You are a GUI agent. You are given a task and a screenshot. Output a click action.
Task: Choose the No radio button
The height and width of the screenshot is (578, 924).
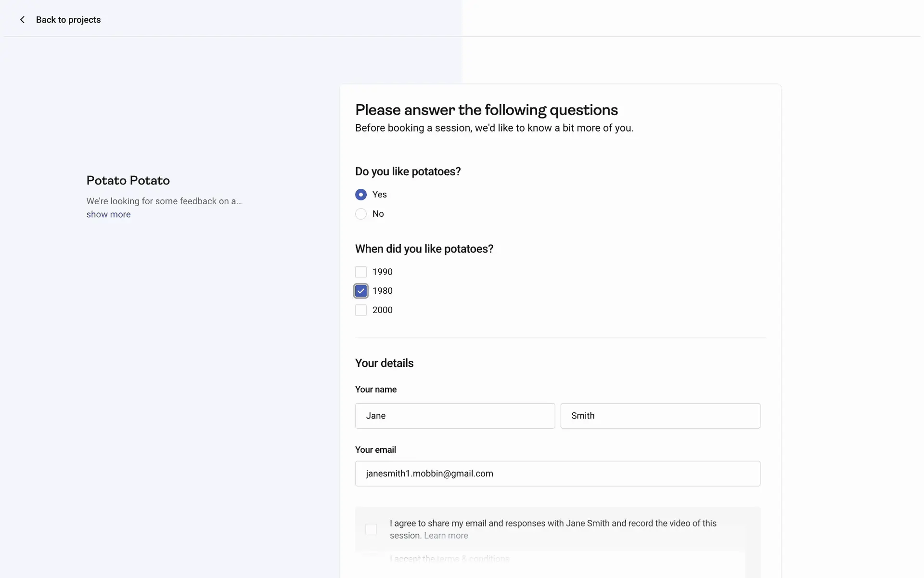[361, 214]
